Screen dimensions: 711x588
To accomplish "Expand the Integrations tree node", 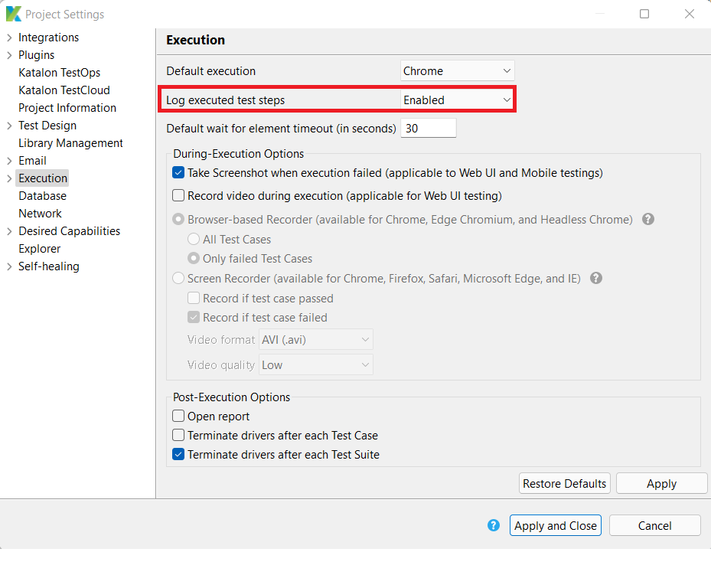I will click(x=9, y=38).
